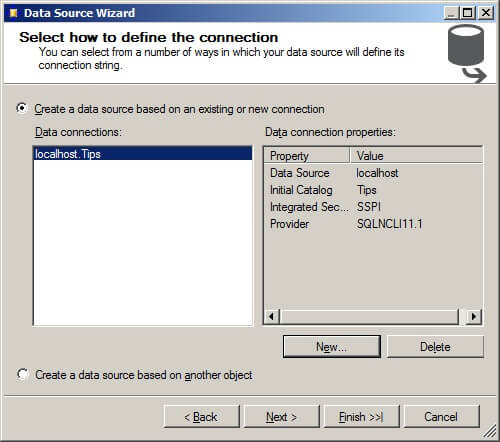The image size is (500, 442).
Task: Click the Value column header
Action: coord(416,155)
